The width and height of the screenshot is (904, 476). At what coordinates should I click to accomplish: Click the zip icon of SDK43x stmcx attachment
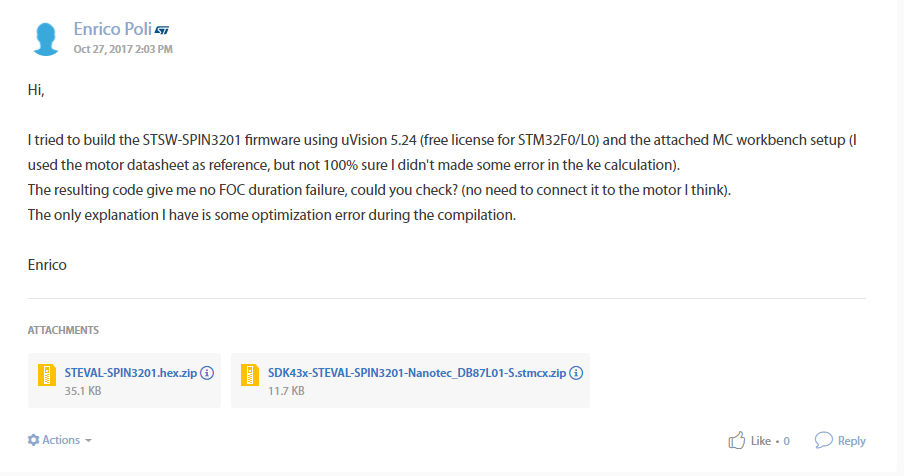[x=250, y=375]
